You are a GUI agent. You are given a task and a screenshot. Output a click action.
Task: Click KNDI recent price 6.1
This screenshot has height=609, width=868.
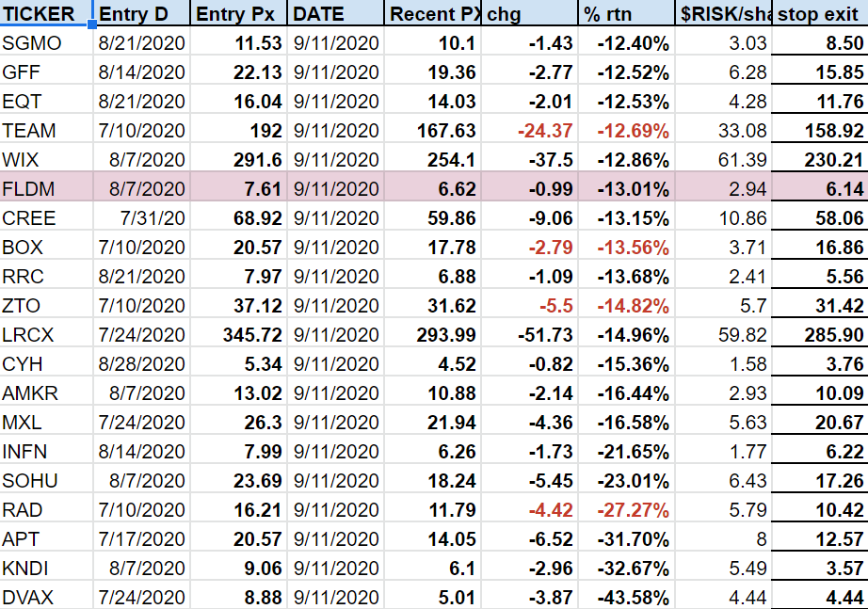click(x=462, y=568)
